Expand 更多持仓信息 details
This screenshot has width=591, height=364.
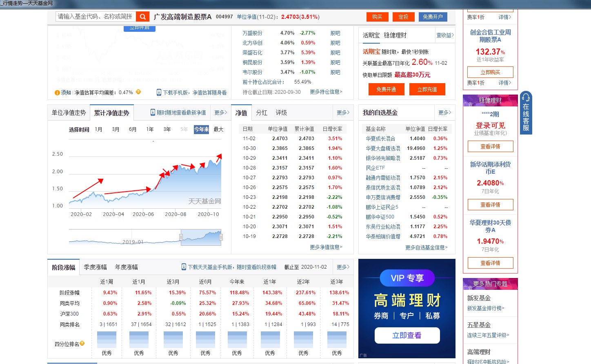326,92
